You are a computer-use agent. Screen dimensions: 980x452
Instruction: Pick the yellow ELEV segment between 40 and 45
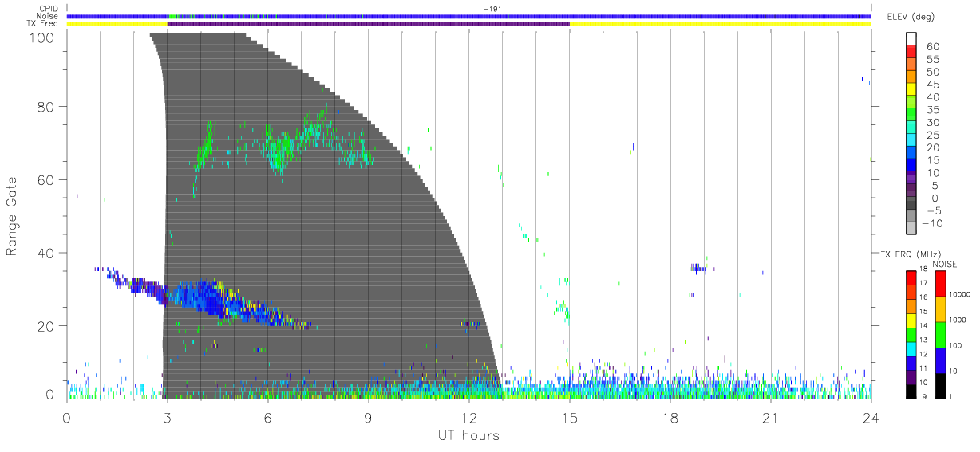click(x=912, y=90)
